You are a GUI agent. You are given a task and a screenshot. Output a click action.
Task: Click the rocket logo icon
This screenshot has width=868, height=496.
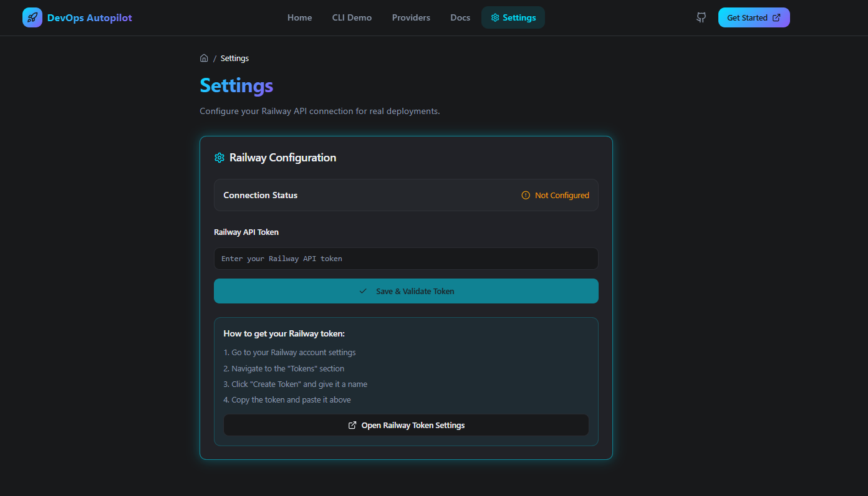(x=32, y=17)
